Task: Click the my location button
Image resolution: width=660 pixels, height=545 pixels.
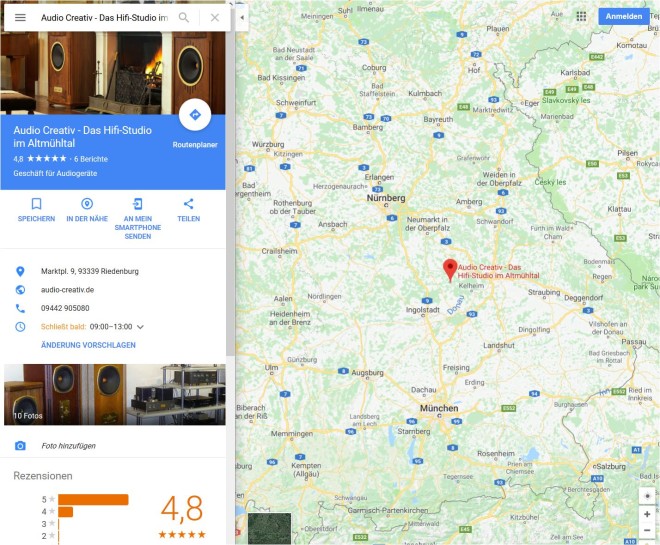Action: click(647, 496)
